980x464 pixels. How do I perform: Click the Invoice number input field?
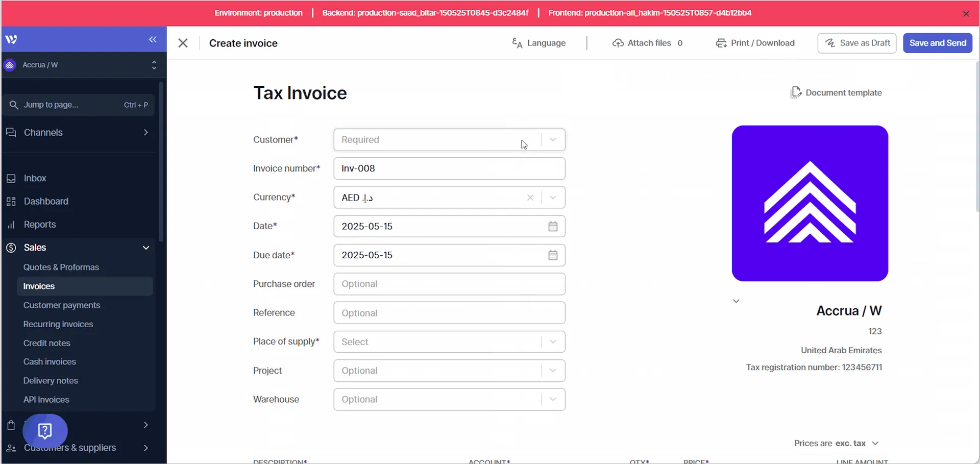pos(449,168)
